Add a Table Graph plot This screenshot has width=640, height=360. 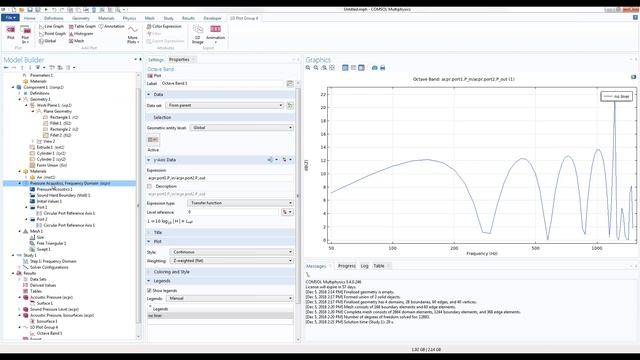tap(82, 26)
